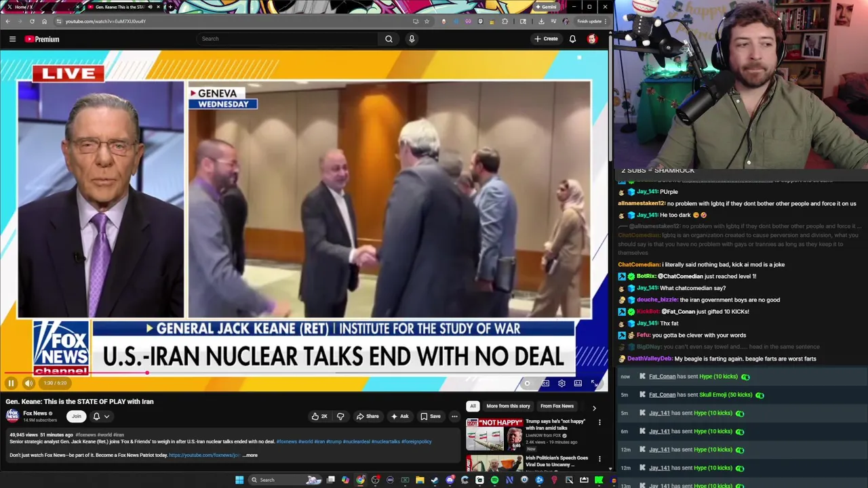The height and width of the screenshot is (488, 868).
Task: Open the YouTube hamburger guide menu
Action: pos(12,39)
